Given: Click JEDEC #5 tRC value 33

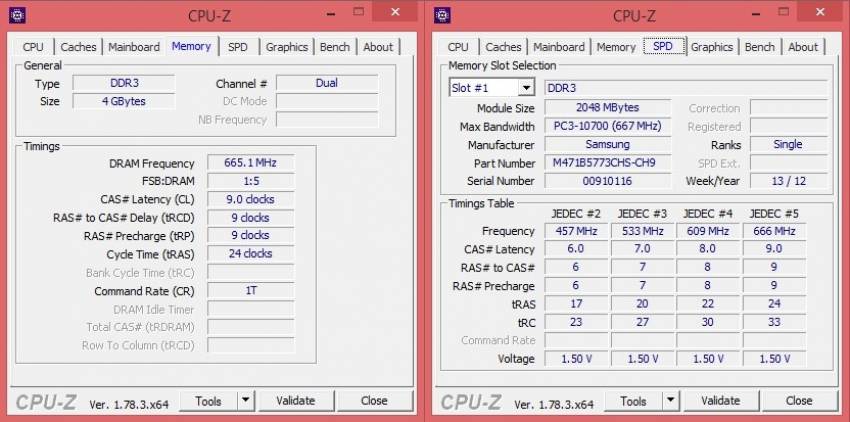Looking at the screenshot, I should 774,322.
